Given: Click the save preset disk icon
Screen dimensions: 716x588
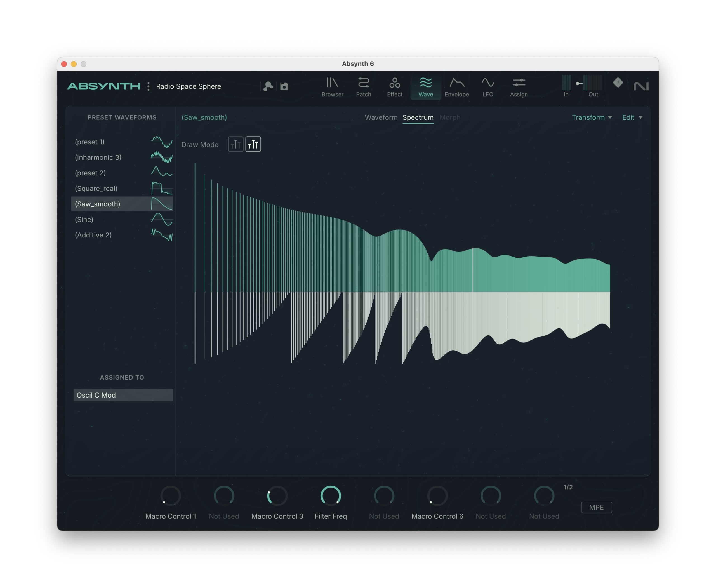Looking at the screenshot, I should point(284,86).
